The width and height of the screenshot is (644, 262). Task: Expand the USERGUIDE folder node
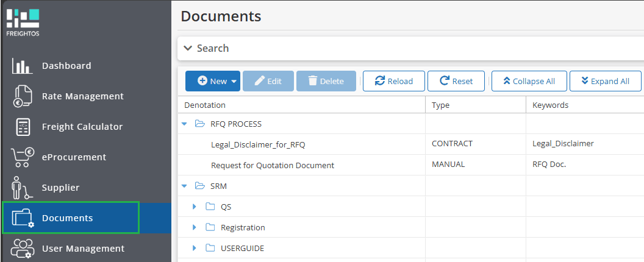click(x=195, y=248)
